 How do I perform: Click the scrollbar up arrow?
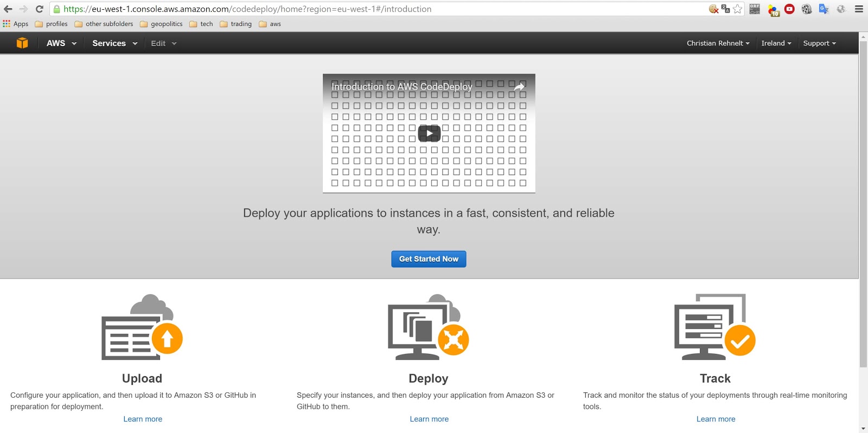pos(863,36)
